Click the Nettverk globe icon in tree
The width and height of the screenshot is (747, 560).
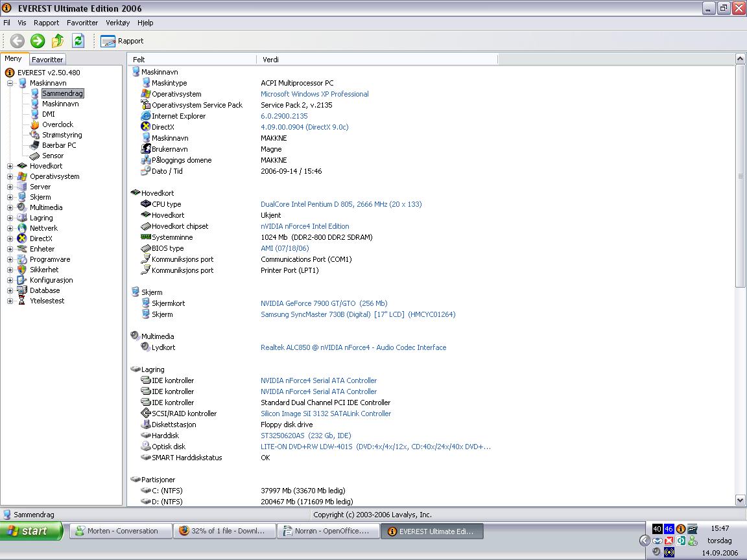(x=22, y=229)
